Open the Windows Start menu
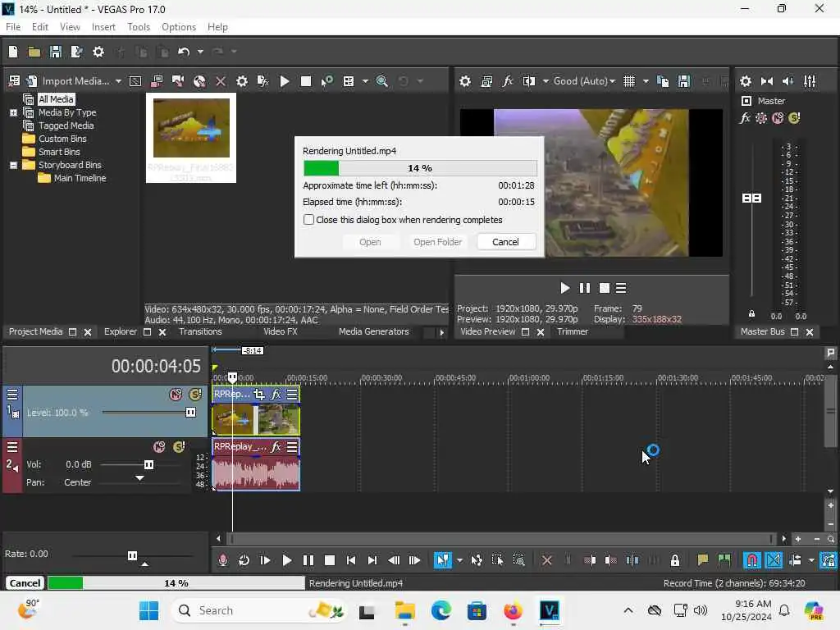Viewport: 840px width, 630px height. click(x=148, y=610)
